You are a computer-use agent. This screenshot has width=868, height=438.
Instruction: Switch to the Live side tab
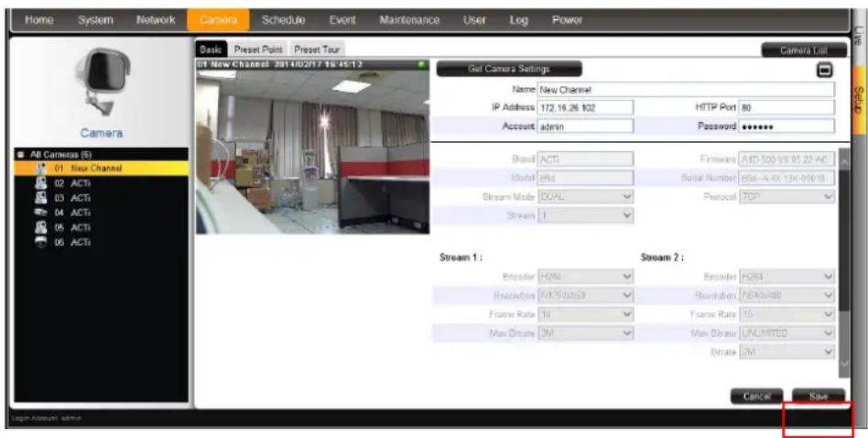(858, 38)
